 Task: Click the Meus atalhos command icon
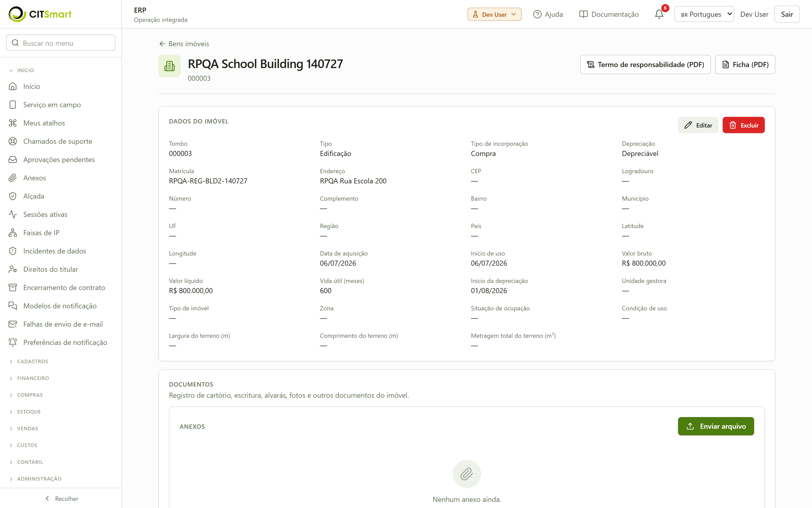point(13,123)
